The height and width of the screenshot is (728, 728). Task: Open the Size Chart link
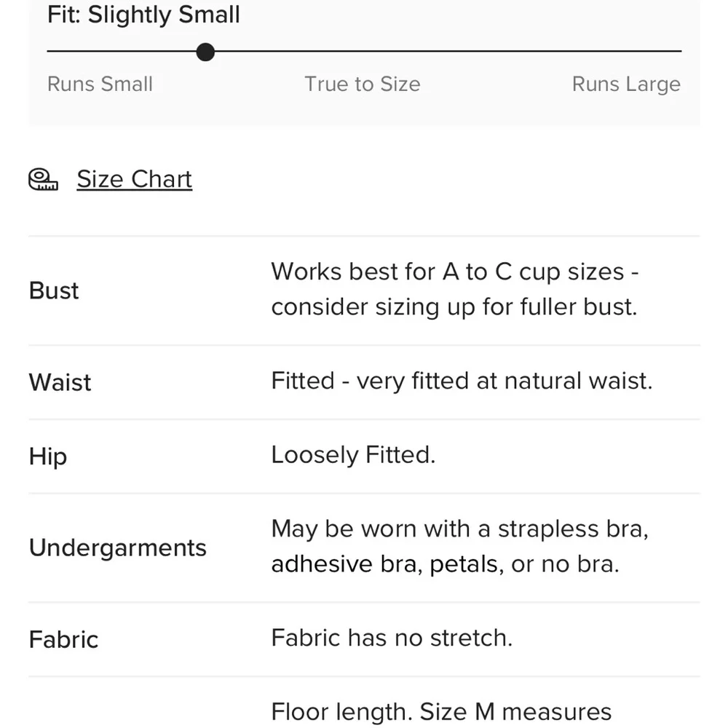pyautogui.click(x=134, y=179)
